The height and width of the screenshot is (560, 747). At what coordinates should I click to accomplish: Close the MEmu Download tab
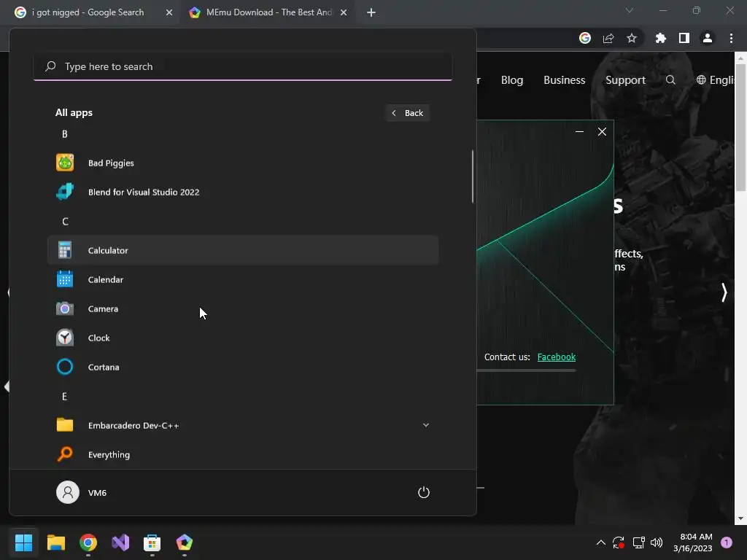(344, 12)
